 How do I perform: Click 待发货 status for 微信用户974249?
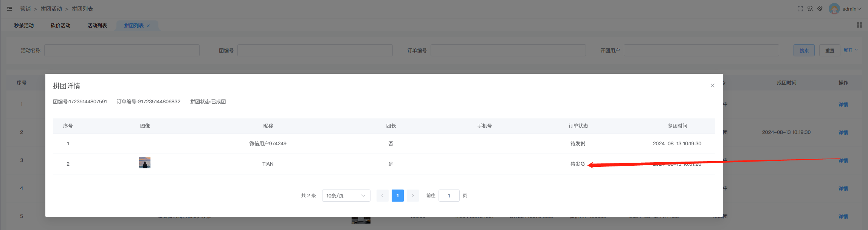(x=578, y=143)
